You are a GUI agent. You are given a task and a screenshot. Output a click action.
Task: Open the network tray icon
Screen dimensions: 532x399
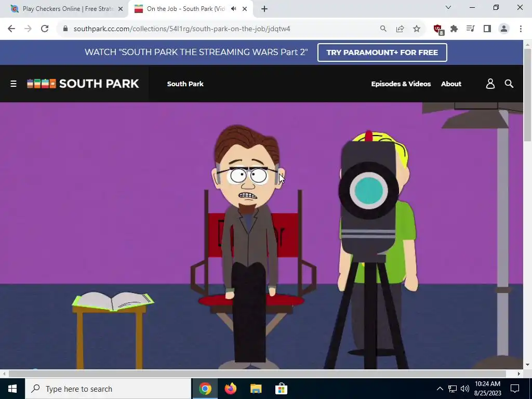click(x=453, y=389)
